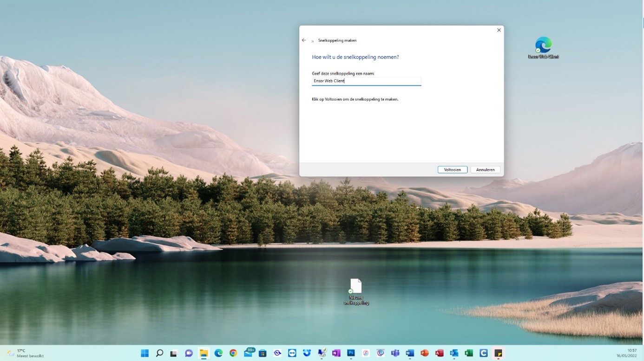Click the shortcut name input field

coord(366,81)
